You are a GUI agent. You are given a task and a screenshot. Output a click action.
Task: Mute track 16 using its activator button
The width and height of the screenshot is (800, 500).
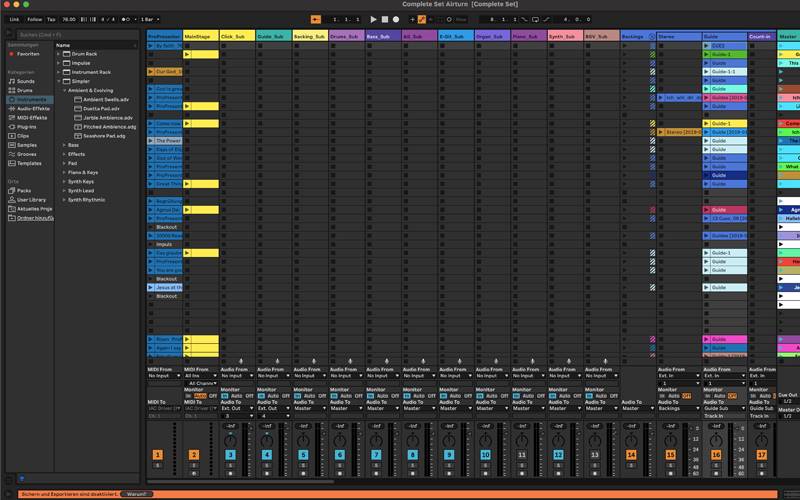point(716,455)
